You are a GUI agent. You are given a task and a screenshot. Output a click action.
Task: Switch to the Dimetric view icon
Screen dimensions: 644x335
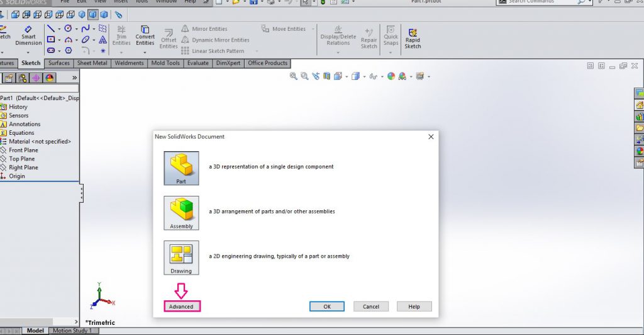104,14
